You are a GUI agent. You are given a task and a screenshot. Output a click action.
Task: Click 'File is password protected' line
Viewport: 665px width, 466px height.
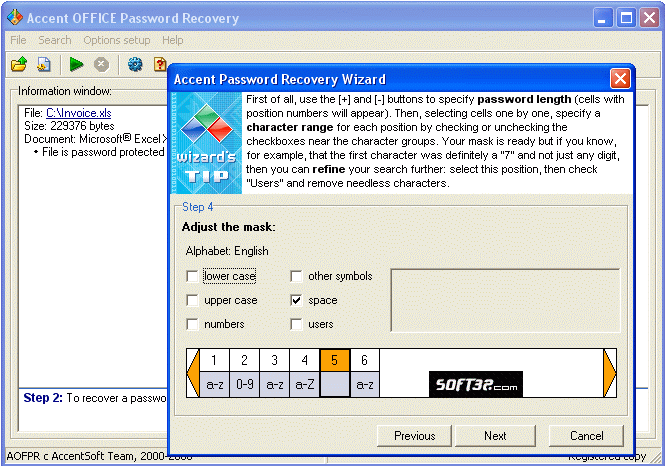[x=103, y=152]
